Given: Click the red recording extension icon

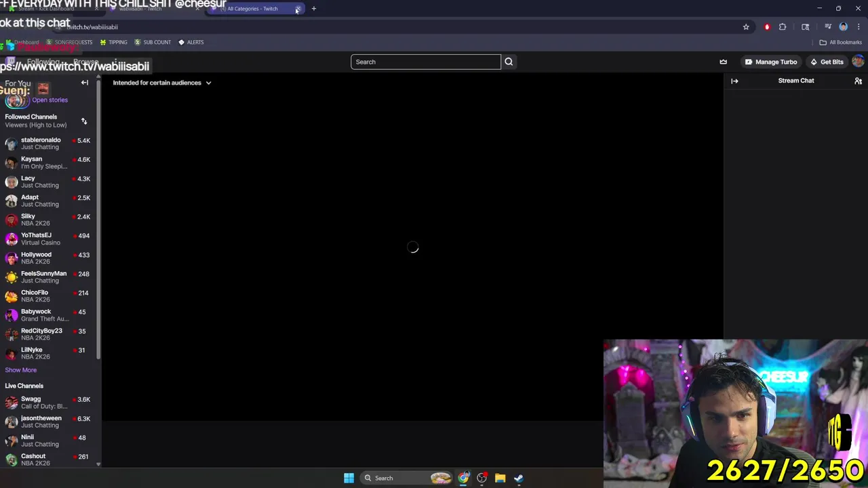Looking at the screenshot, I should click(x=767, y=27).
